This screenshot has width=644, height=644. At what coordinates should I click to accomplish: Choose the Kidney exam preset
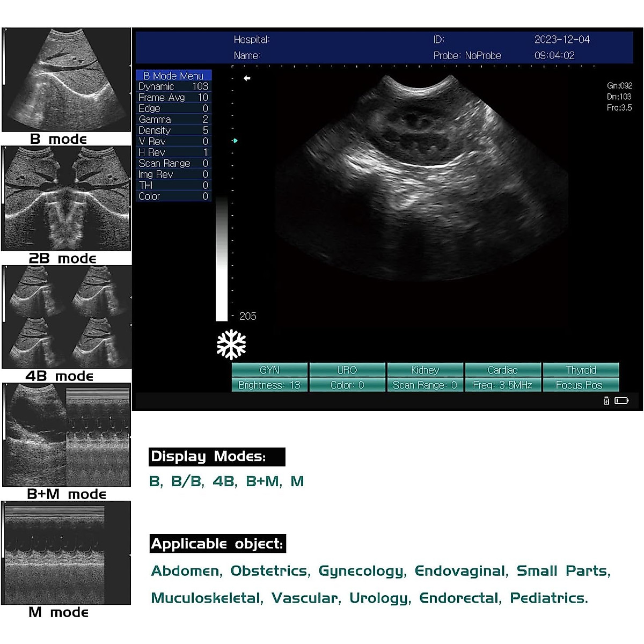pos(425,370)
